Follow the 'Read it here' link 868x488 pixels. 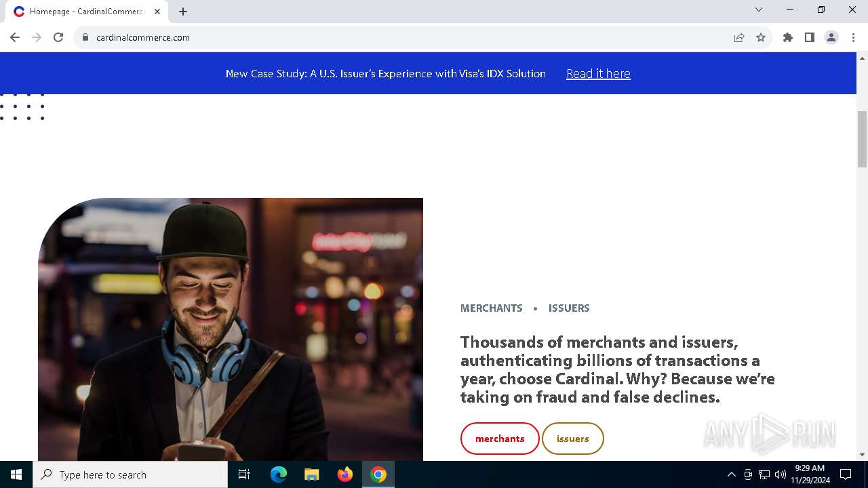598,73
